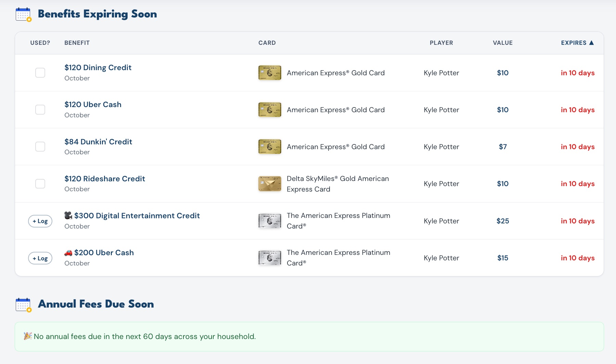Viewport: 616px width, 364px height.
Task: Click the 'No annual fees due' banner text
Action: (145, 336)
